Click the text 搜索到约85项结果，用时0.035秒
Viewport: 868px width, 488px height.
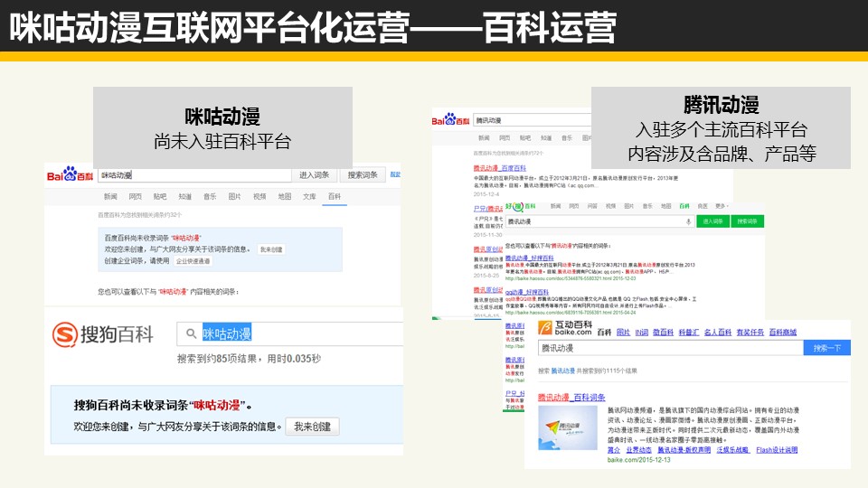250,359
